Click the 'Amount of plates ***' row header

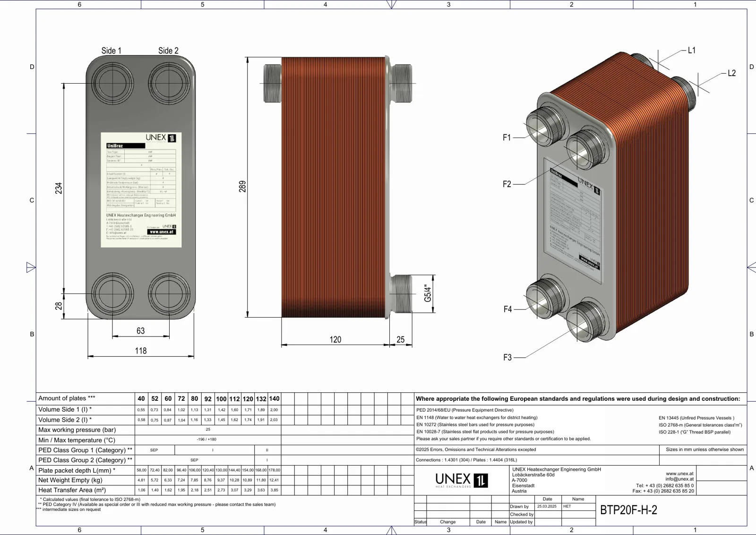coord(67,398)
